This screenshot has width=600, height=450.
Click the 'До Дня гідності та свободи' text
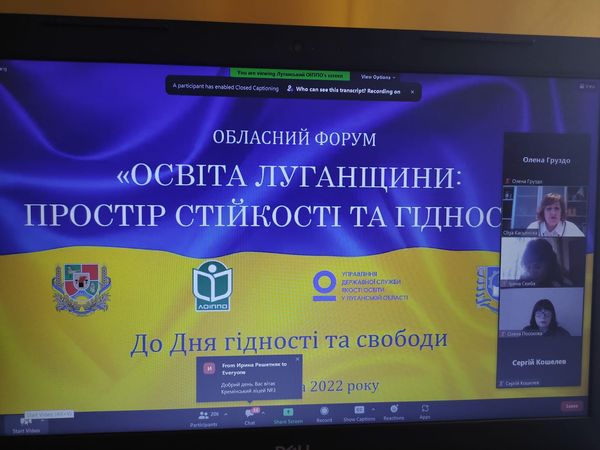coord(289,341)
